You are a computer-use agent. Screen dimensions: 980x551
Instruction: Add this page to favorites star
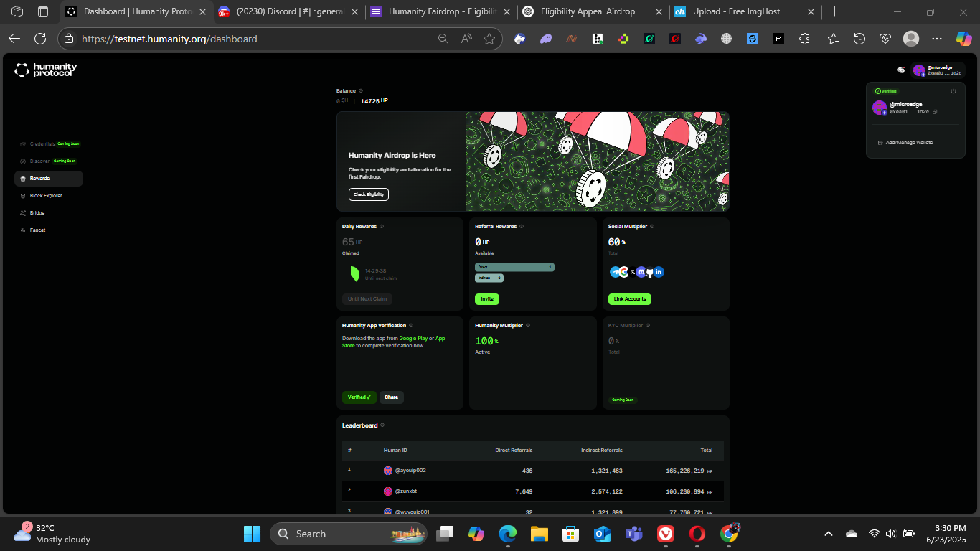click(x=489, y=39)
